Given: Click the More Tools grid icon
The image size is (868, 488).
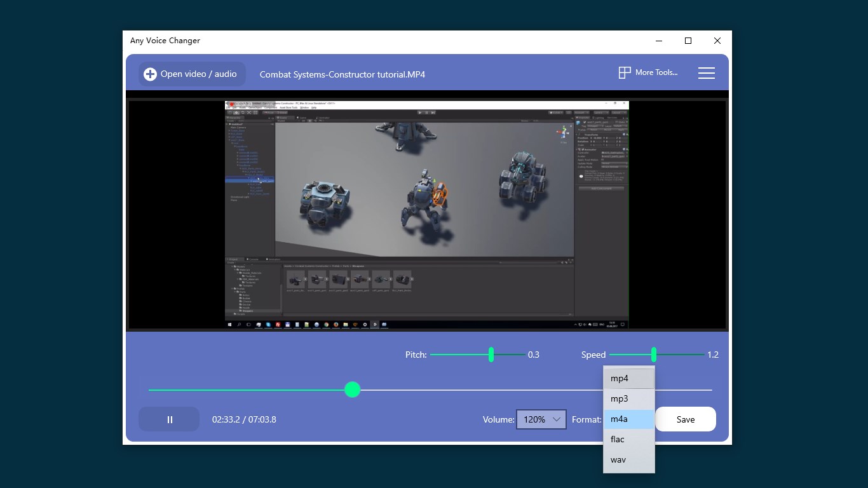Looking at the screenshot, I should pyautogui.click(x=624, y=72).
